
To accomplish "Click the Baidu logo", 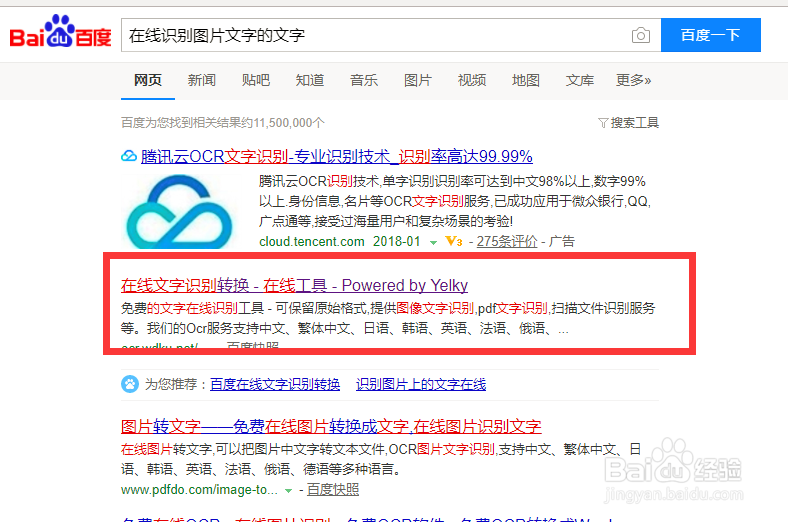I will [60, 32].
